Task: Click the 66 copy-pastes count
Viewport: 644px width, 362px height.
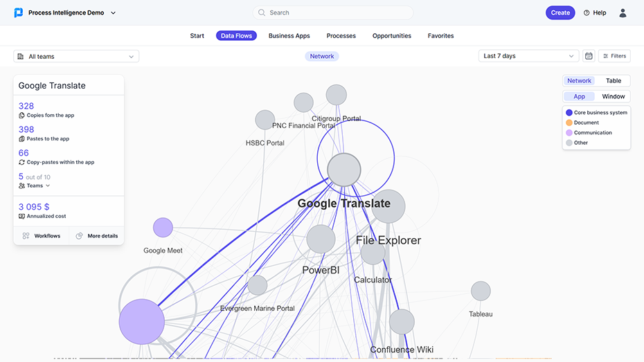Action: coord(24,153)
